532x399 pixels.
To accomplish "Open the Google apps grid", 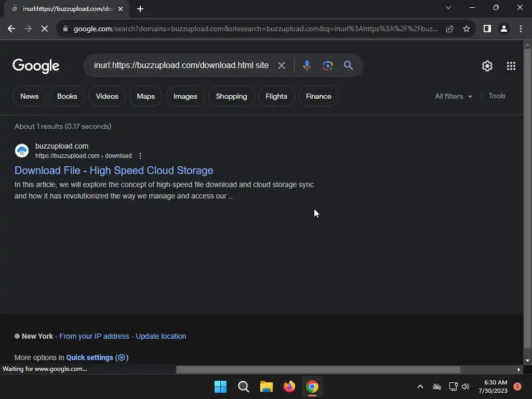I will click(511, 66).
